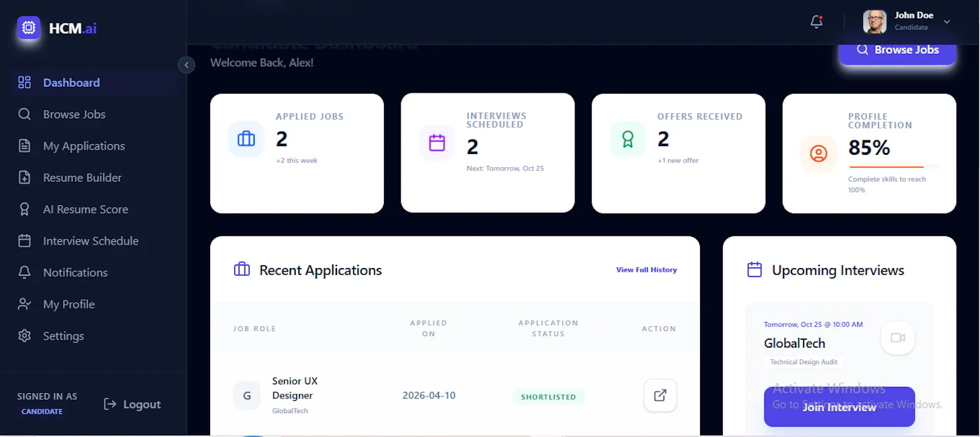Click 'Tomorrow, Oct 25 @ 10:00 AM' text
The width and height of the screenshot is (980, 437).
(x=813, y=324)
